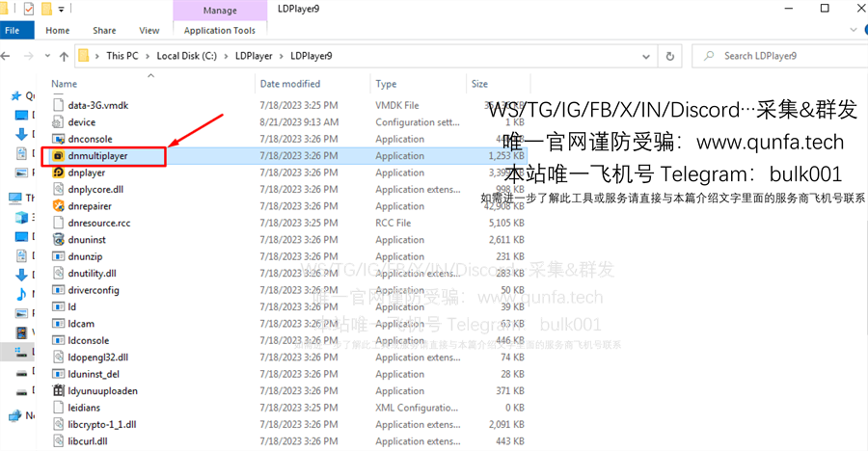The image size is (868, 451).
Task: Open the Quick Access toolbar customize dropdown
Action: coord(61,10)
